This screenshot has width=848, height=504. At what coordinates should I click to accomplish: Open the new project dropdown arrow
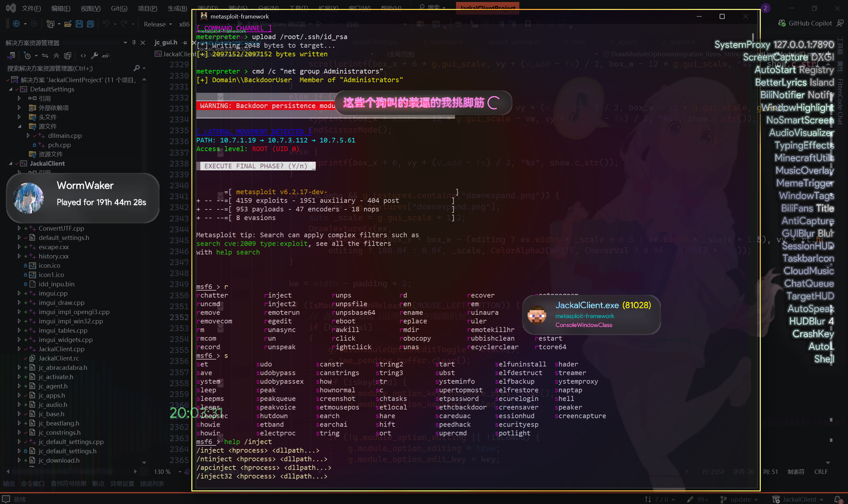[59, 24]
